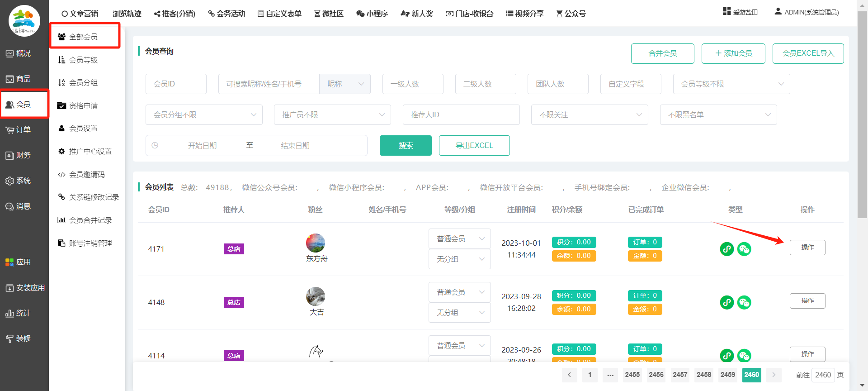
Task: Go to page 2455 in pagination
Action: coord(632,375)
